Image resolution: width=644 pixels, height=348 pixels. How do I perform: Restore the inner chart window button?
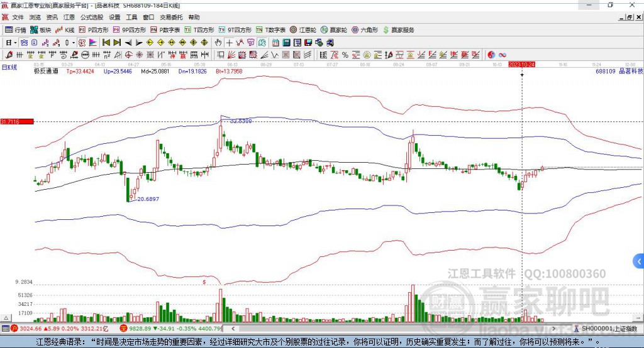point(630,17)
